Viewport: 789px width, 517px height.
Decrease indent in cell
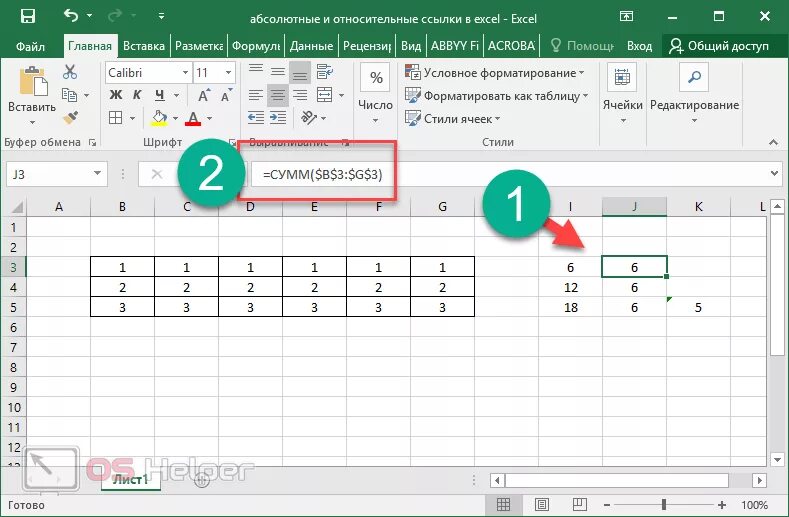tap(256, 118)
